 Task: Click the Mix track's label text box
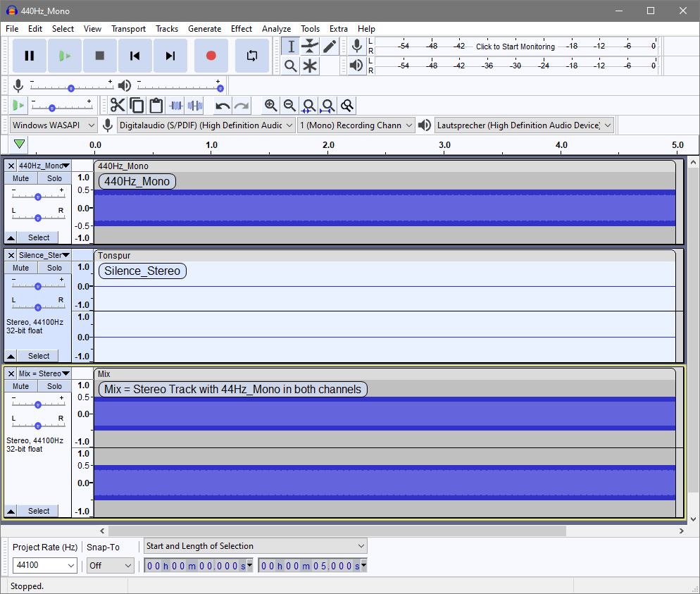(232, 389)
